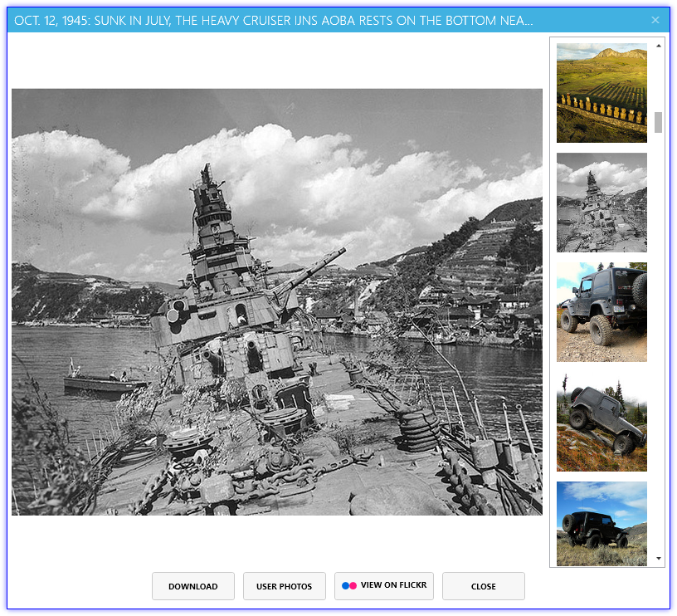Click the thumbnail list scroll-down arrow
The image size is (677, 616).
point(659,558)
